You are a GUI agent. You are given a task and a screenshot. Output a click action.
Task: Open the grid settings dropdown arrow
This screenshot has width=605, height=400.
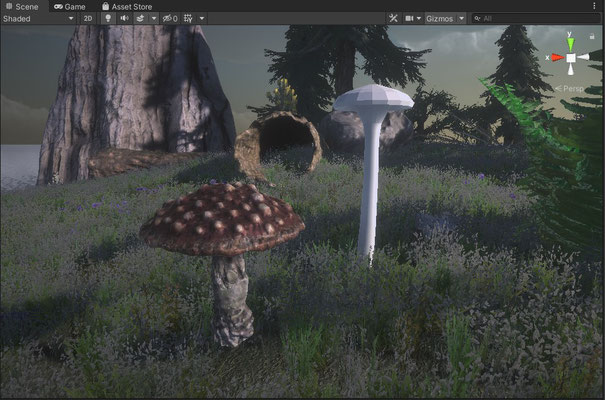[x=202, y=19]
